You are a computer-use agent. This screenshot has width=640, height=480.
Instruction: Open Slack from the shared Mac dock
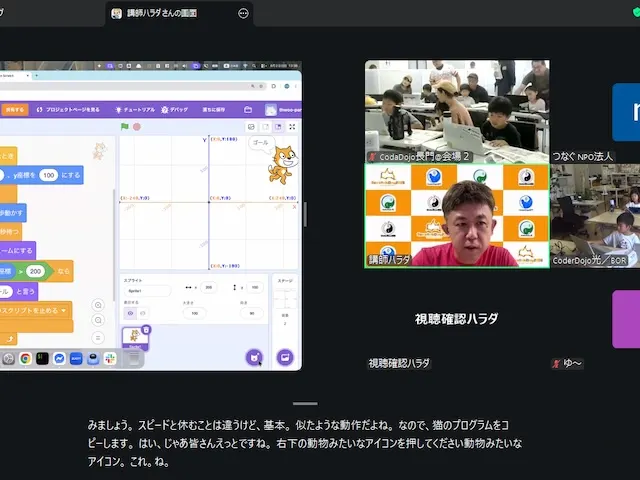pos(110,358)
